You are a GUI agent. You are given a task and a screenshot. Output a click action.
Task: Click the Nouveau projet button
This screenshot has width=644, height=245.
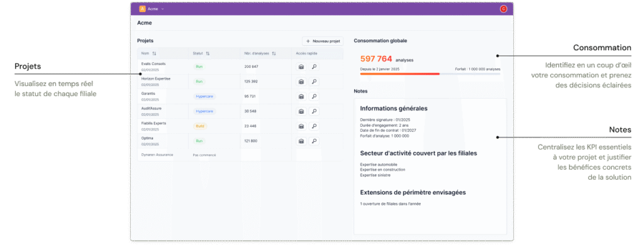[x=323, y=41]
